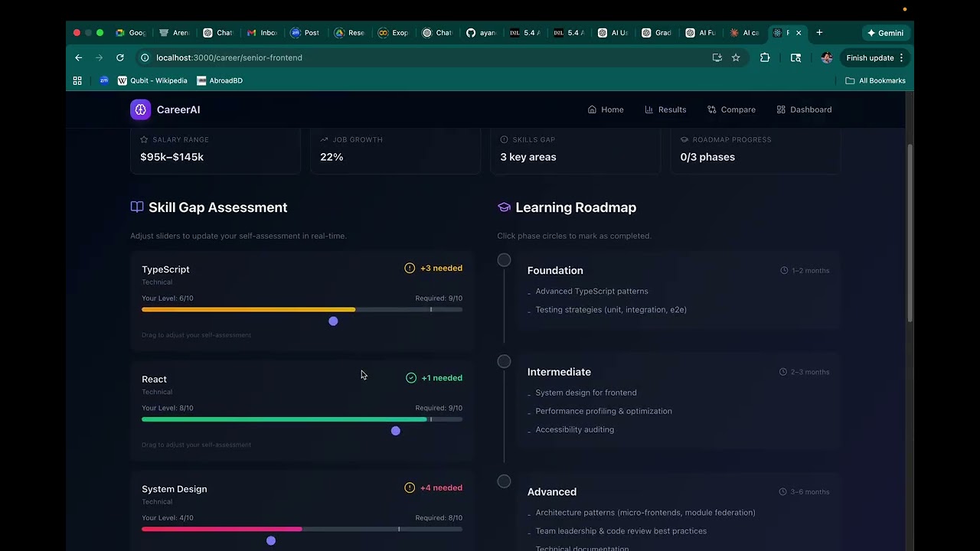Click the page vertical scrollbar
The width and height of the screenshot is (980, 551).
tap(910, 233)
